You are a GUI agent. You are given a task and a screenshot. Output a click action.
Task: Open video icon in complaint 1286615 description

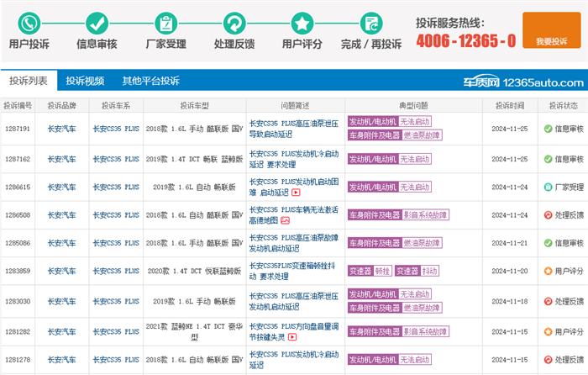tap(296, 193)
